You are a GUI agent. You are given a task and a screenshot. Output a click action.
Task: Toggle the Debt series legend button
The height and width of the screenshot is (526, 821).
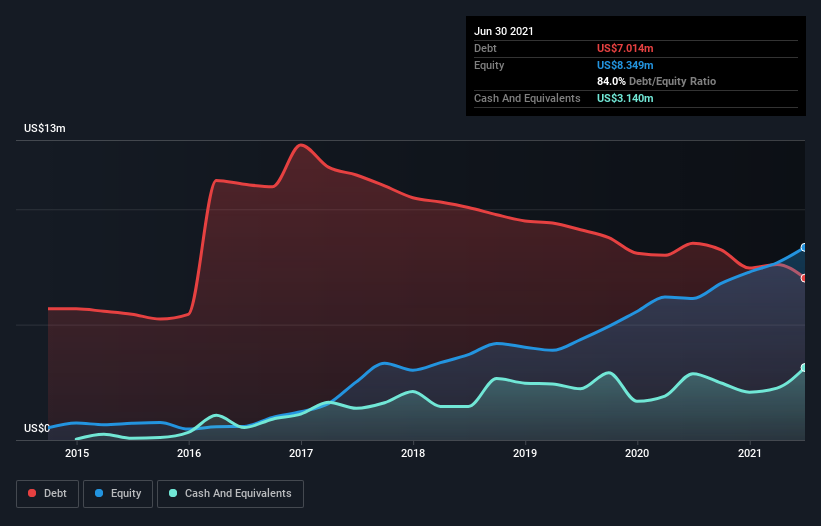pyautogui.click(x=47, y=494)
